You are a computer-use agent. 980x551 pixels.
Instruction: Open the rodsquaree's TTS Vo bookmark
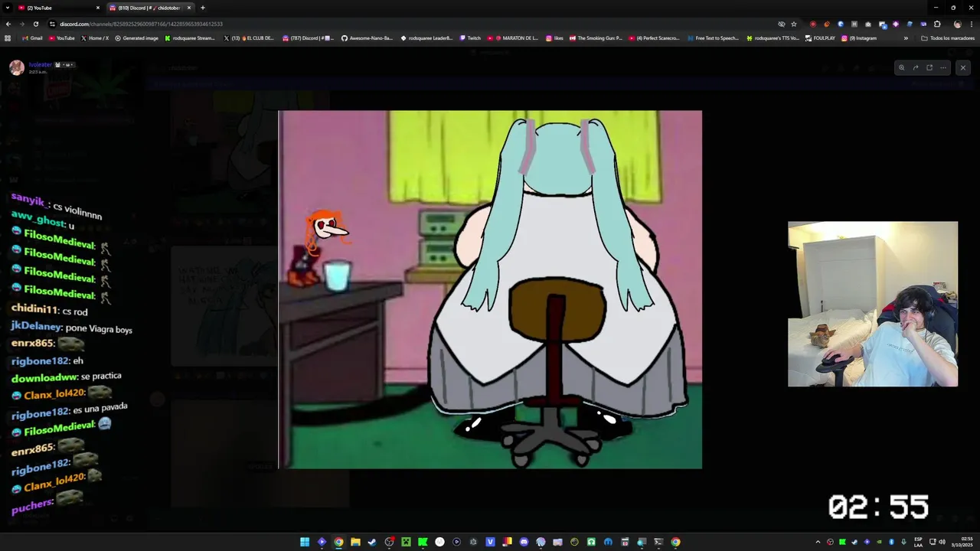(x=773, y=37)
